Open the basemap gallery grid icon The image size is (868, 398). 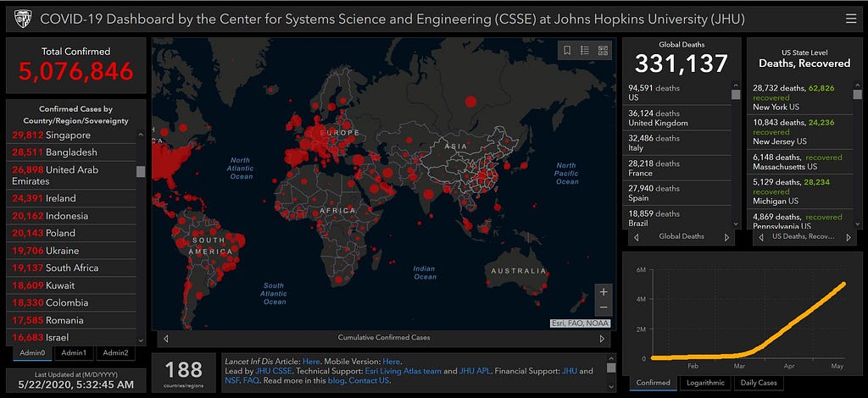click(x=603, y=50)
